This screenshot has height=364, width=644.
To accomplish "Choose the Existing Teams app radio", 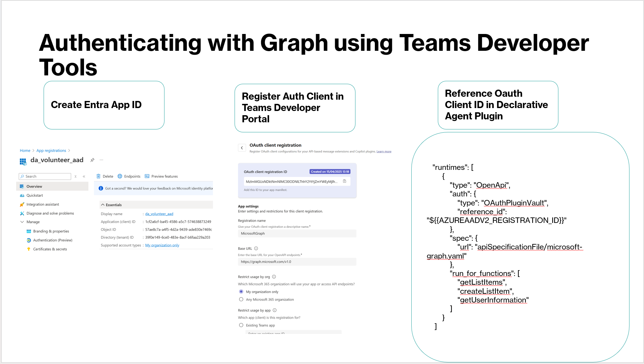I will click(x=241, y=325).
